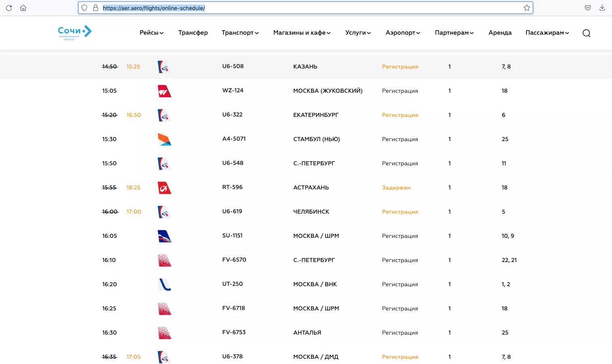Expand the Пассажирам dropdown menu
612x364 pixels.
pyautogui.click(x=547, y=33)
